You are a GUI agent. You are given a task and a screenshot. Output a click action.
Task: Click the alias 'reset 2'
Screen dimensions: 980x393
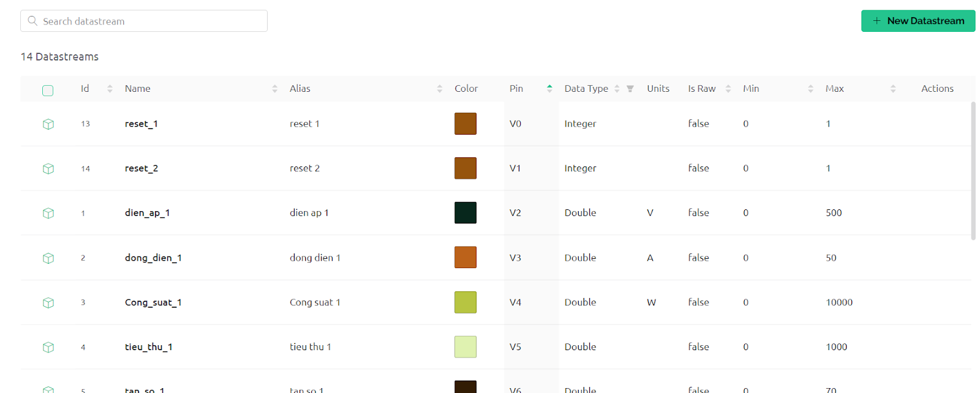[x=304, y=168]
